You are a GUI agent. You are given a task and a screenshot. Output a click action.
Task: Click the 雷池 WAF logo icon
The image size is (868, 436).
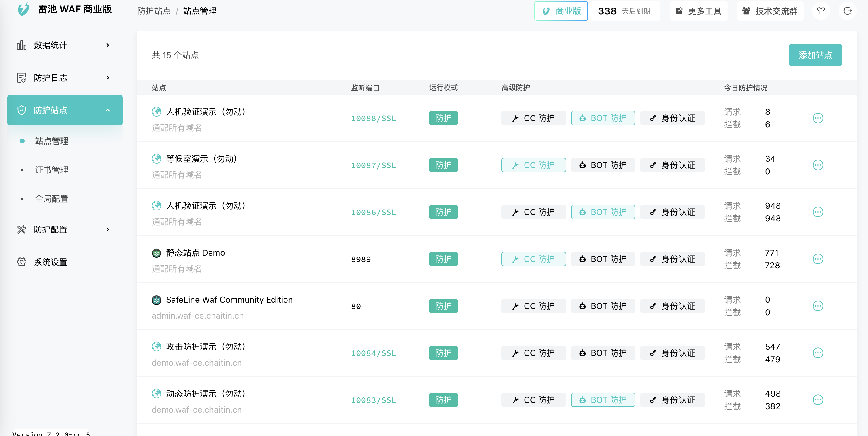pyautogui.click(x=23, y=9)
